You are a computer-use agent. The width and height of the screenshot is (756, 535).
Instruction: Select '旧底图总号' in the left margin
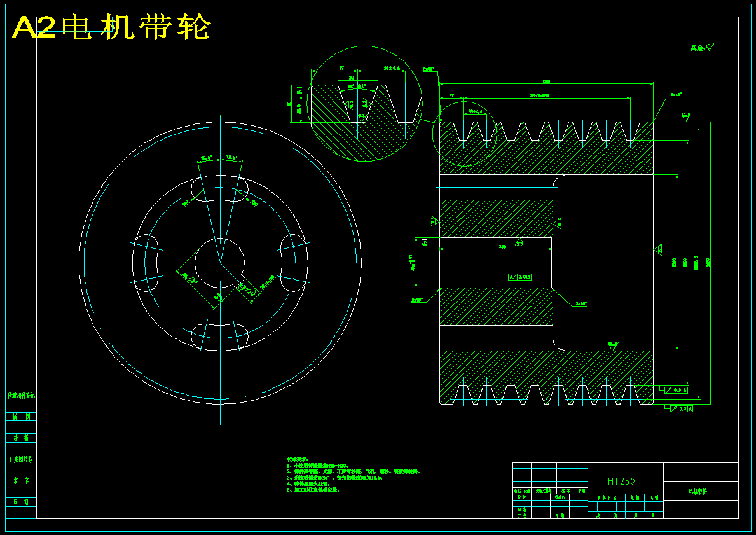pos(21,460)
